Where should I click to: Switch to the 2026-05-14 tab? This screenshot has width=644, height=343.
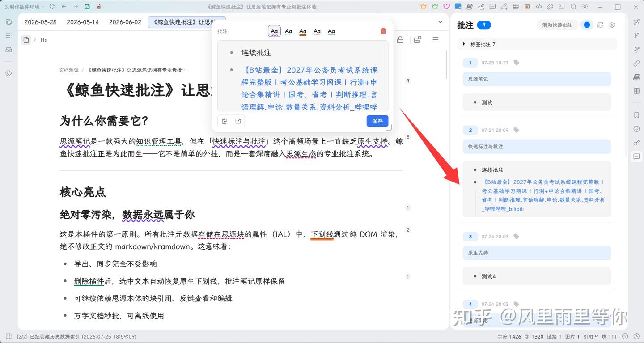coord(83,22)
